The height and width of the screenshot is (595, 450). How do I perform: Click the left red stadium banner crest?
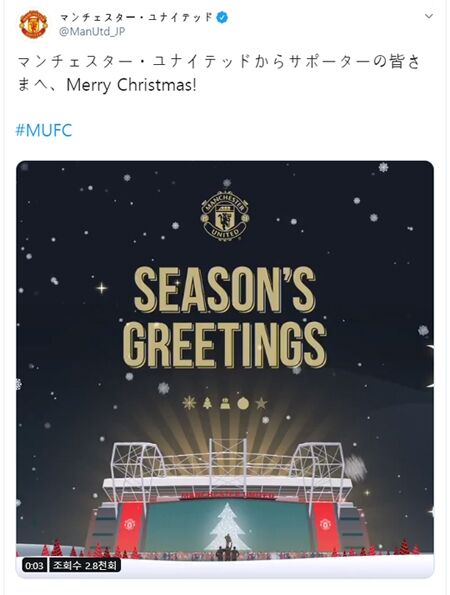point(129,524)
